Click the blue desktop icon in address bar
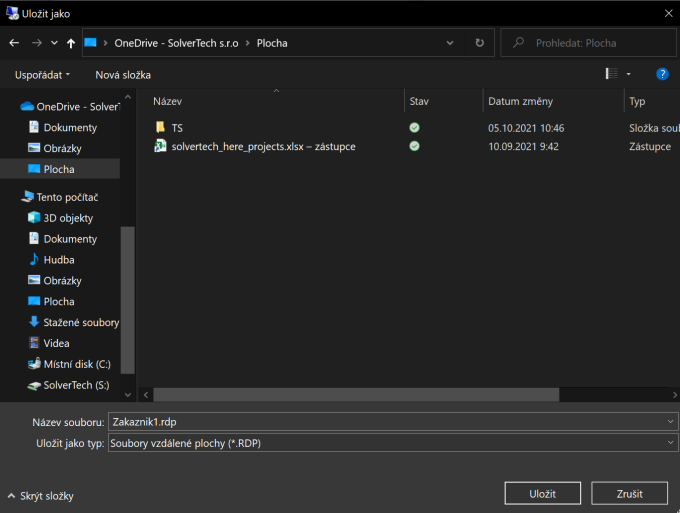The image size is (680, 513). pyautogui.click(x=90, y=42)
